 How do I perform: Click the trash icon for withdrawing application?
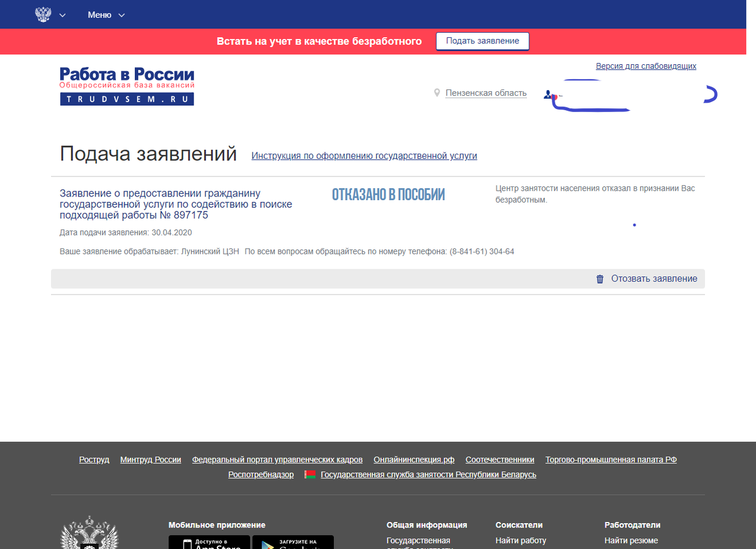pyautogui.click(x=600, y=279)
